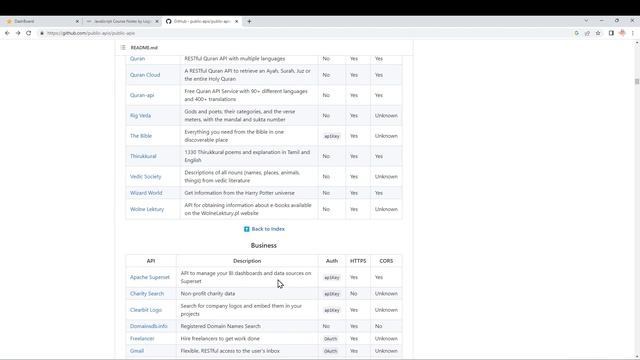Close the GitHub public-apis tab
Image resolution: width=640 pixels, height=360 pixels.
236,21
